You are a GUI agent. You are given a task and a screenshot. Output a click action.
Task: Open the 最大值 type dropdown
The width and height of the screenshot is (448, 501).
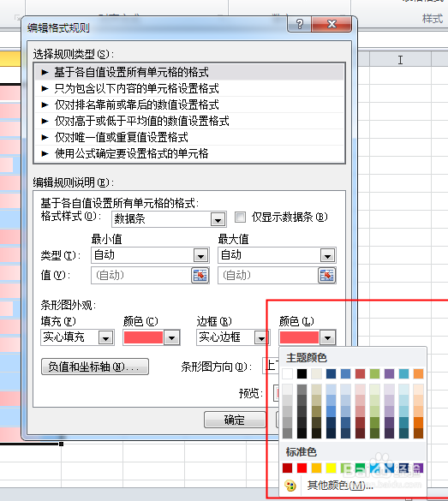(x=327, y=255)
